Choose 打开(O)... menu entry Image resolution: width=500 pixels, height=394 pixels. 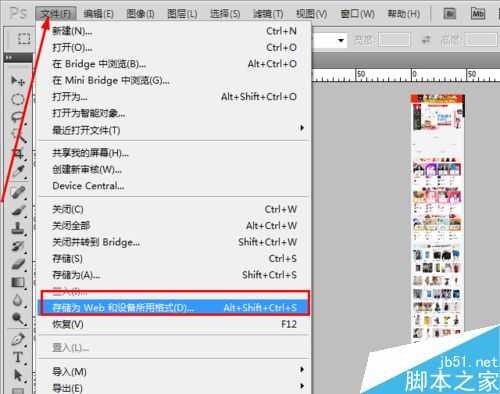pyautogui.click(x=175, y=47)
